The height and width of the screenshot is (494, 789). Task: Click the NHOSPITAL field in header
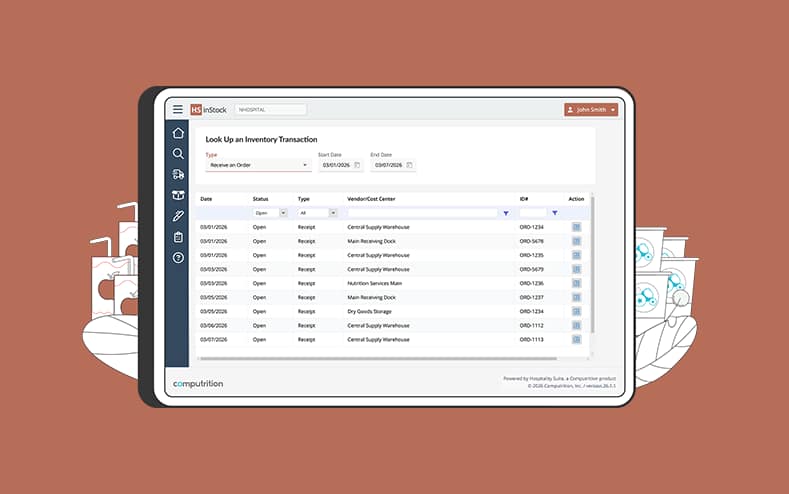[x=270, y=110]
